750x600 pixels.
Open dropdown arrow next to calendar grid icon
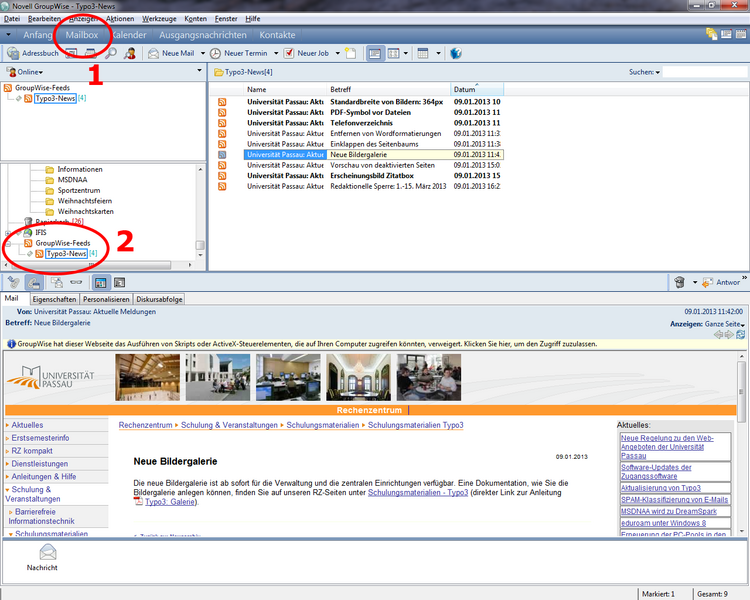(438, 53)
